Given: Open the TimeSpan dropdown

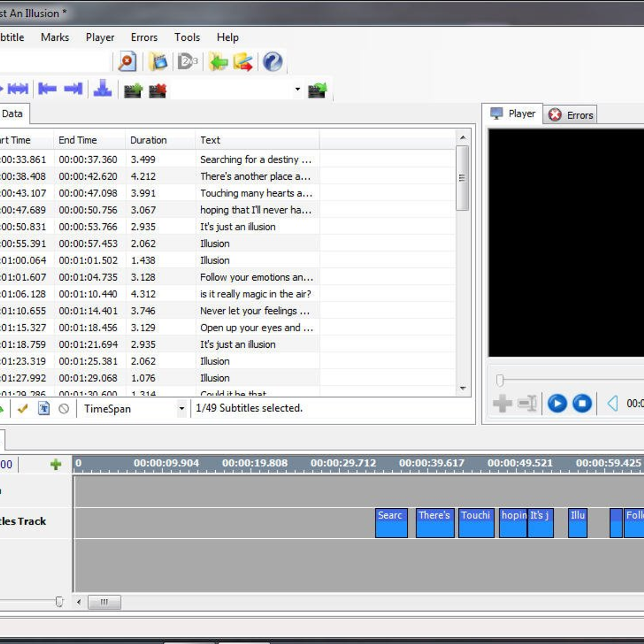Looking at the screenshot, I should (x=181, y=409).
